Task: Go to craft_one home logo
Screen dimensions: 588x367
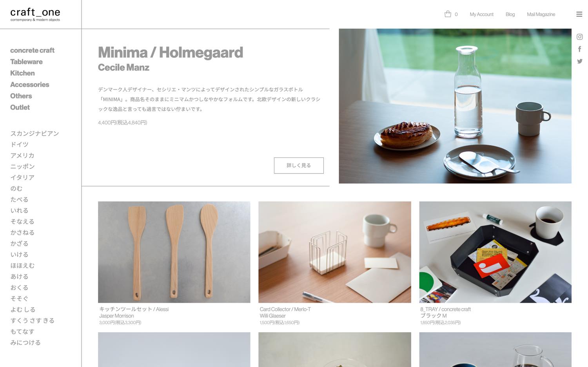Action: click(35, 14)
